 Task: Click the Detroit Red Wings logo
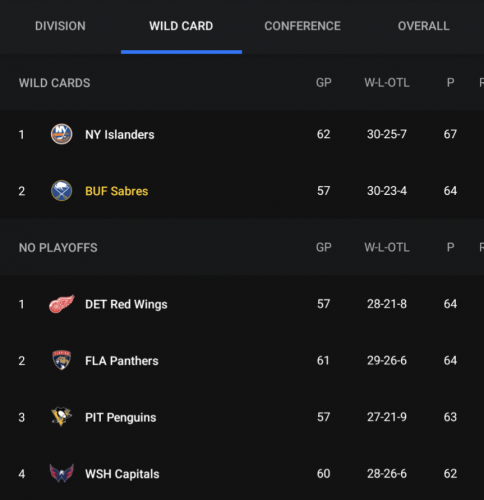tap(62, 304)
